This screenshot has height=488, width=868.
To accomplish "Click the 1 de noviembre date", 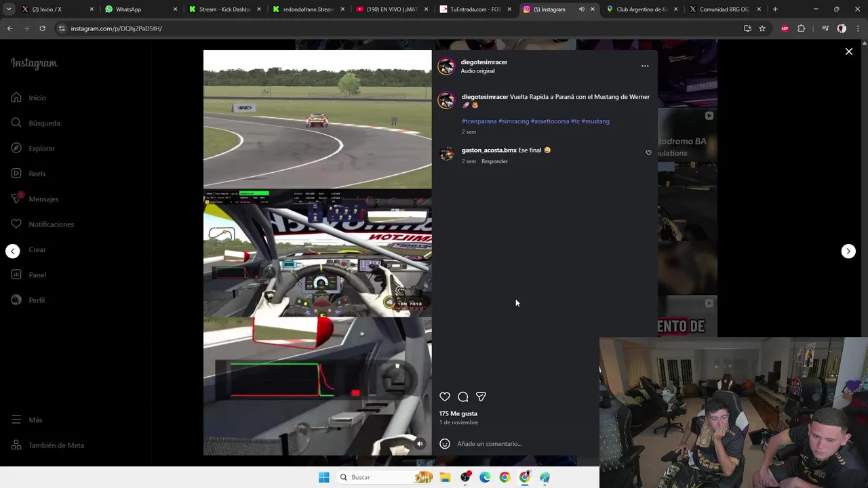I will point(458,422).
